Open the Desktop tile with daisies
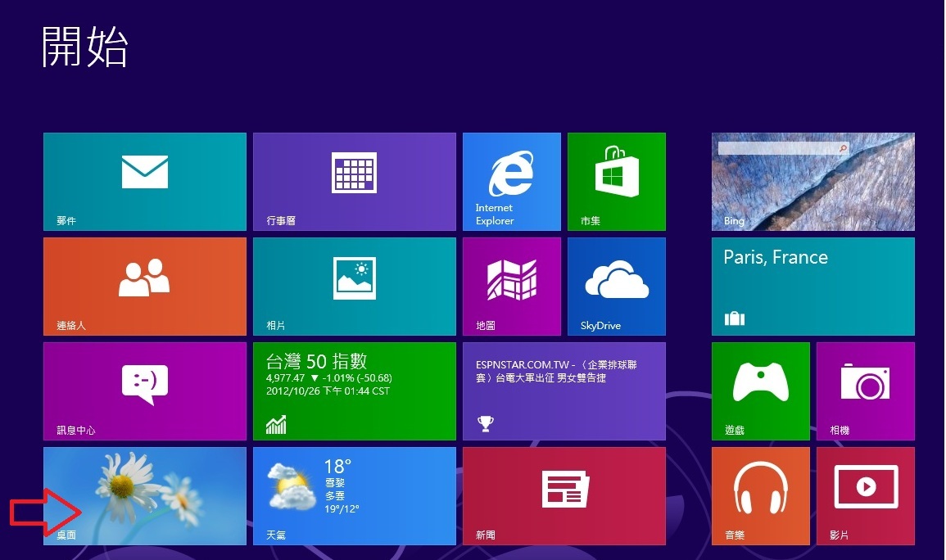946x560 pixels. [144, 495]
